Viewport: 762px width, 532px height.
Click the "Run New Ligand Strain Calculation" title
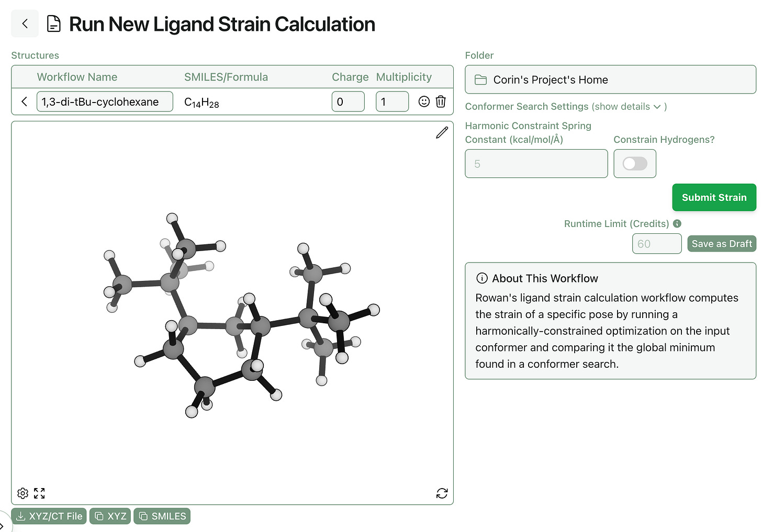click(x=222, y=24)
